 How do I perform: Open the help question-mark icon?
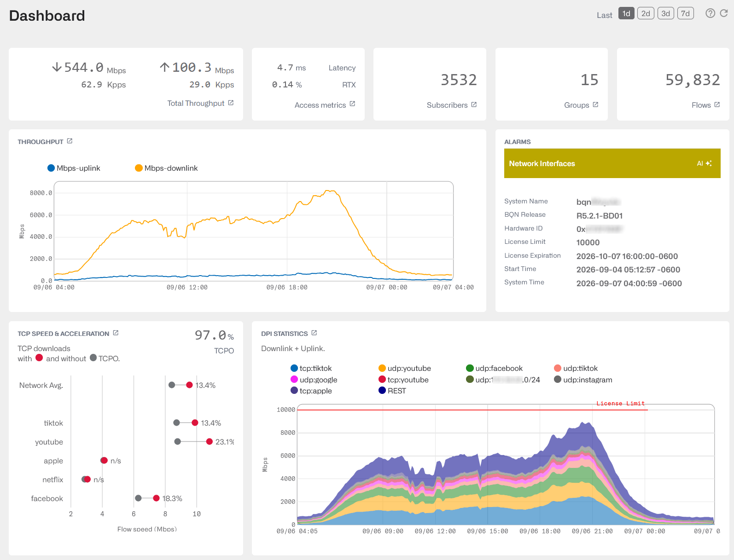(710, 13)
